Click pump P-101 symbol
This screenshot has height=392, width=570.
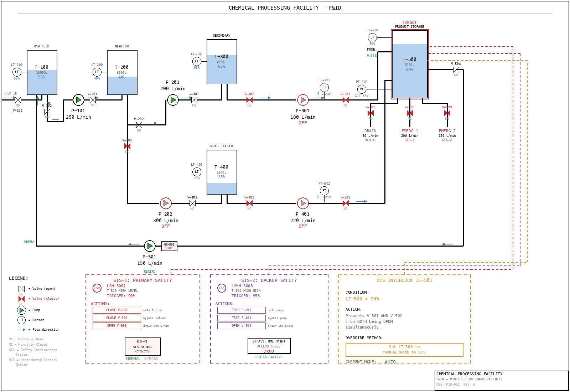(x=78, y=100)
